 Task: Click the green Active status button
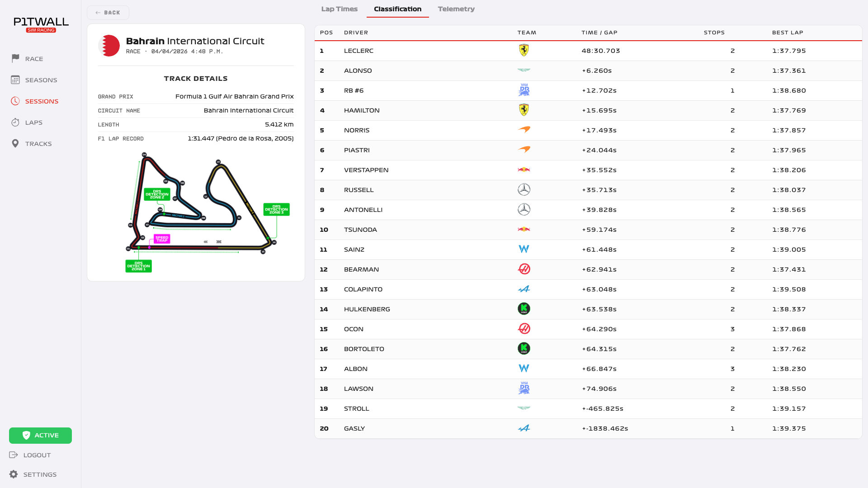(x=40, y=436)
